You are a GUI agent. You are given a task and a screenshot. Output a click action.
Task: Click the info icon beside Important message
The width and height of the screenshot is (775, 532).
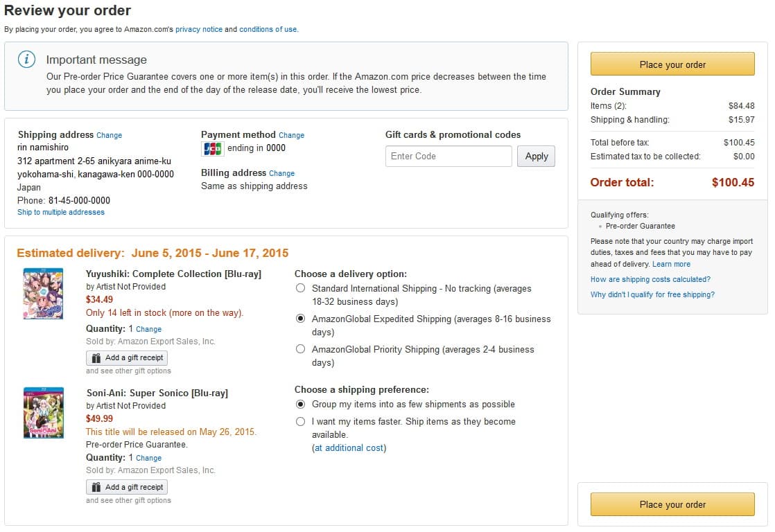pyautogui.click(x=27, y=60)
